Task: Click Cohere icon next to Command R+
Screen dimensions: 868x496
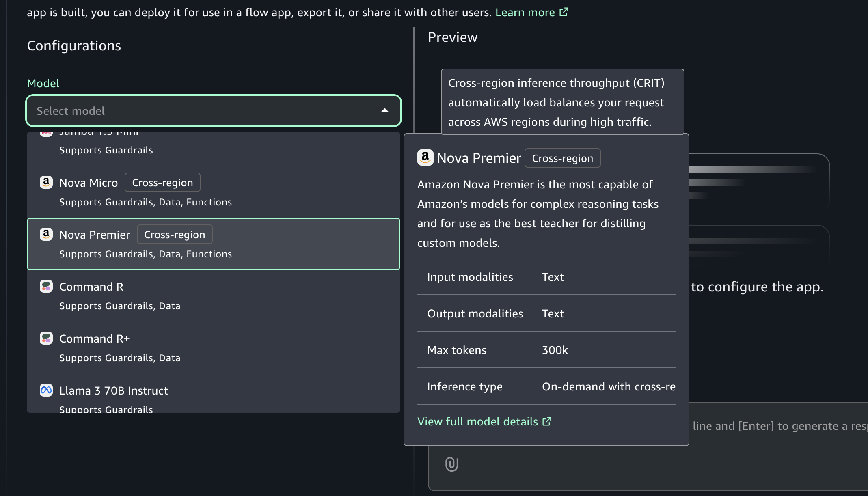Action: point(46,338)
